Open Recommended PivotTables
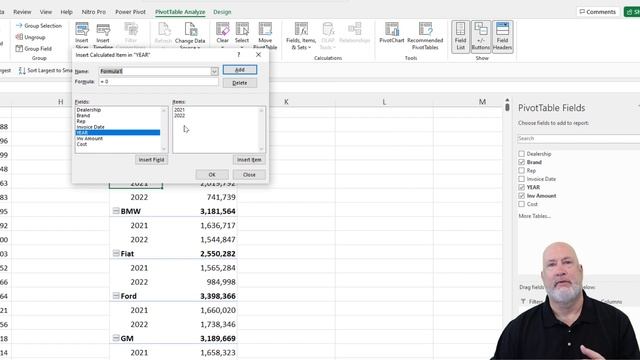Image resolution: width=640 pixels, height=360 pixels. pos(425,36)
